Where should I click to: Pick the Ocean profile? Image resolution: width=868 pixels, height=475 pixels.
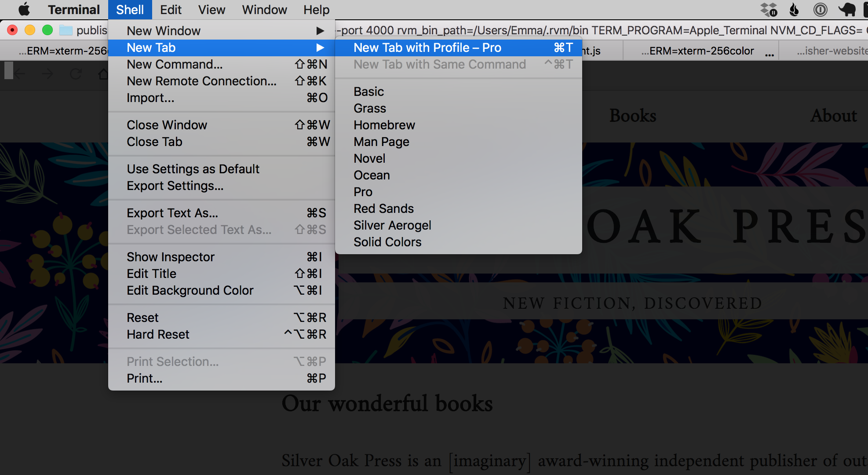click(459, 175)
